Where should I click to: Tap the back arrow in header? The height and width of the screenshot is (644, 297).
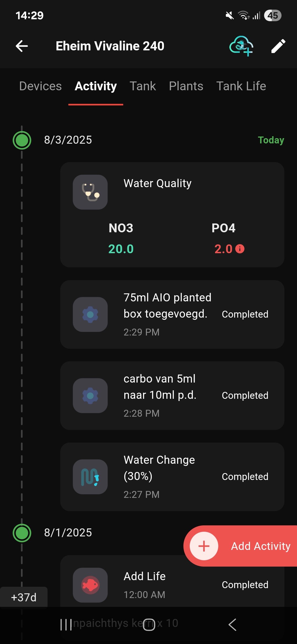point(22,46)
